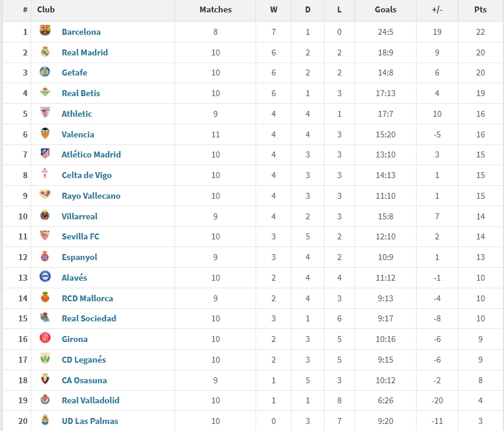Click the Barcelona club crest icon
The image size is (504, 431).
pyautogui.click(x=45, y=31)
